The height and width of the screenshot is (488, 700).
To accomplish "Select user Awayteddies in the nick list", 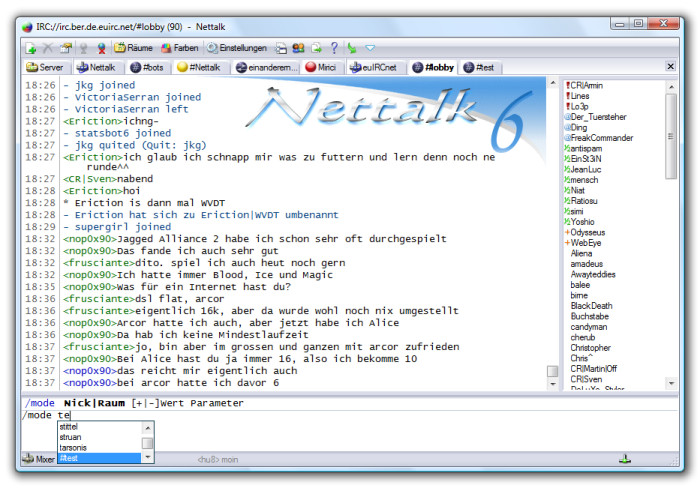I will coord(593,274).
